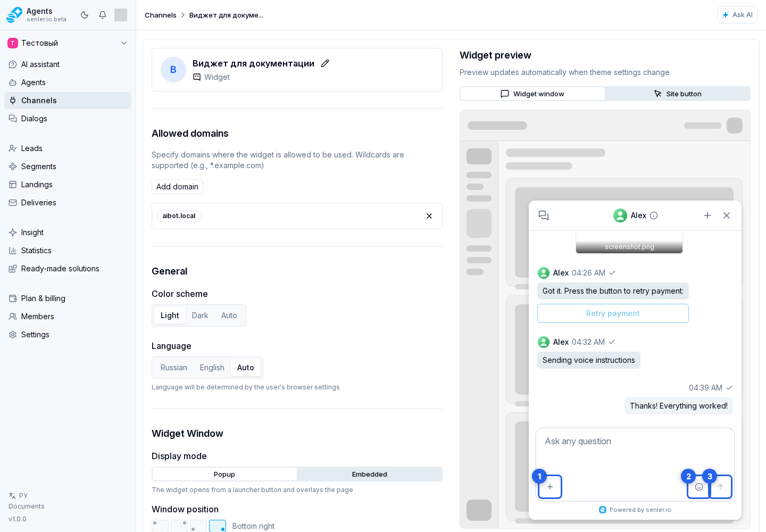Select top-left window position
Image resolution: width=766 pixels, height=532 pixels.
coord(160,526)
